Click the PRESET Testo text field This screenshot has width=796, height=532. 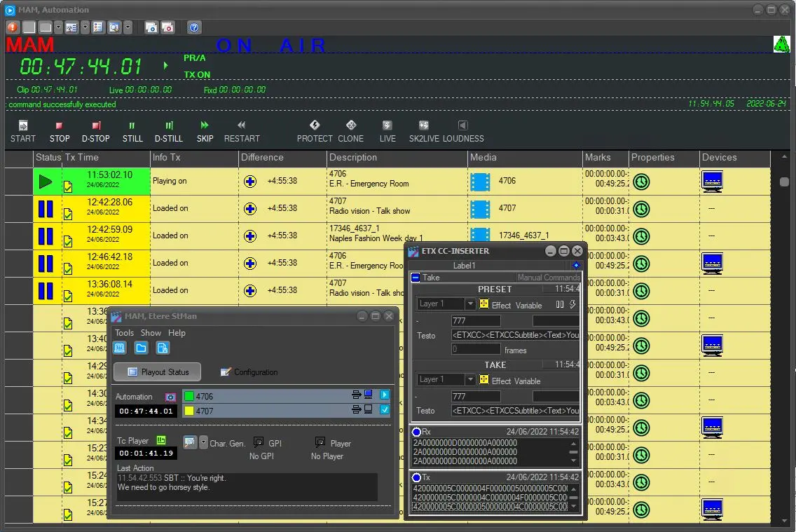click(515, 336)
